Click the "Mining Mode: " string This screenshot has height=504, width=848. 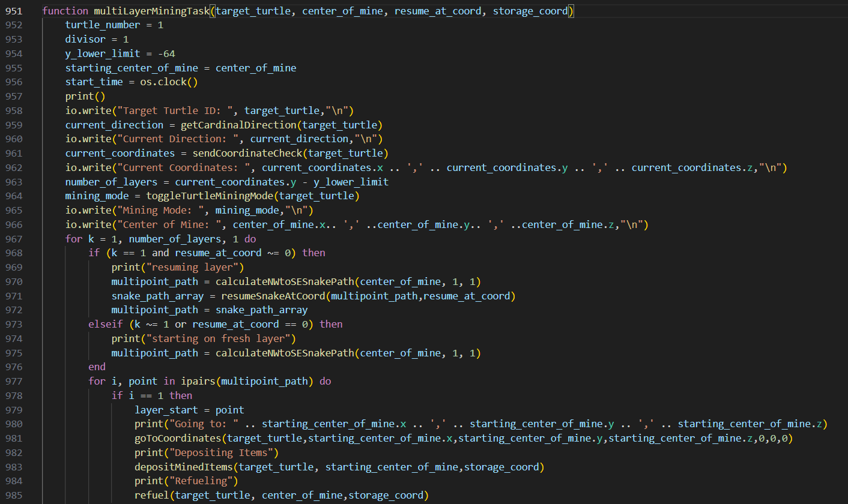(x=161, y=211)
